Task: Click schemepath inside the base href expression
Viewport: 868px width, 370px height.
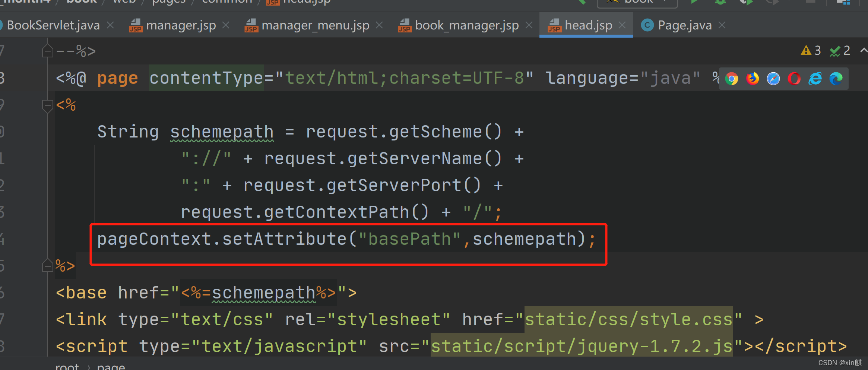Action: tap(264, 293)
